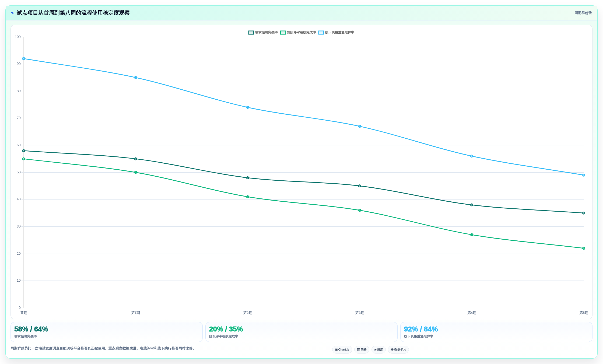The width and height of the screenshot is (603, 364).
Task: Click the 20% / 35% stat value
Action: click(226, 329)
